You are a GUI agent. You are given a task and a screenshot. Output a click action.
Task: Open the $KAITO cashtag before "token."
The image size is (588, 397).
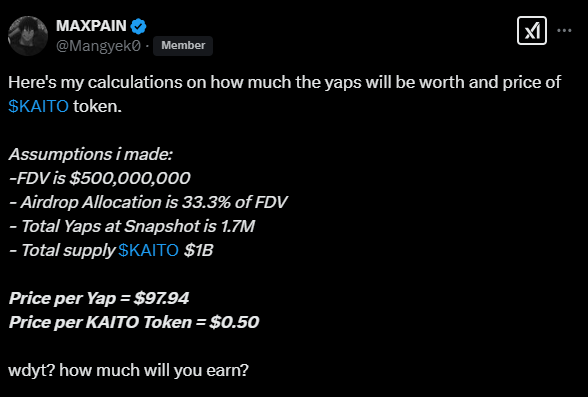38,106
